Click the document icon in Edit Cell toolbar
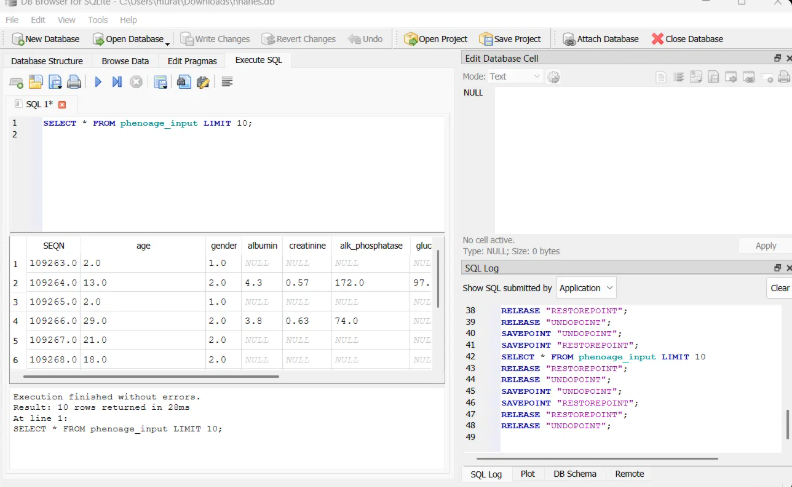 pyautogui.click(x=661, y=77)
